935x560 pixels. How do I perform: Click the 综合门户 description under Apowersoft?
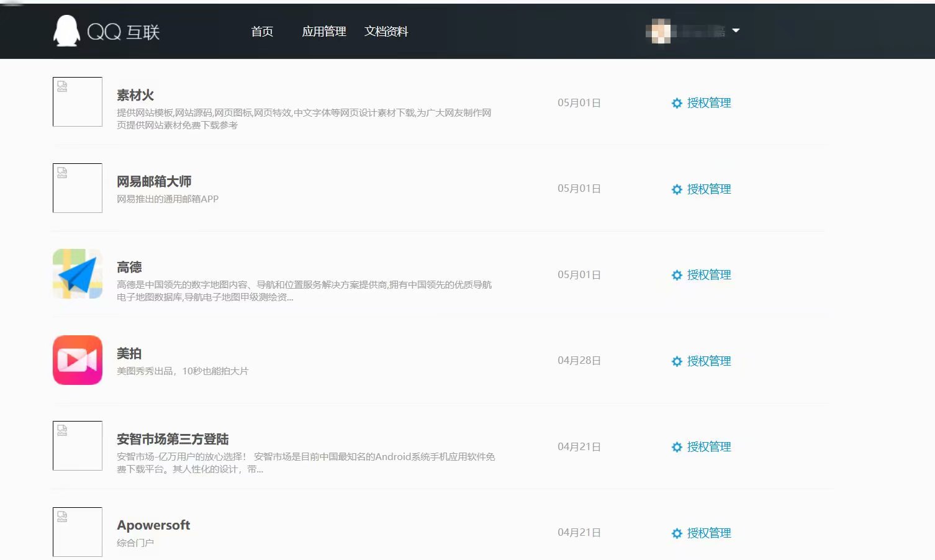pyautogui.click(x=135, y=543)
